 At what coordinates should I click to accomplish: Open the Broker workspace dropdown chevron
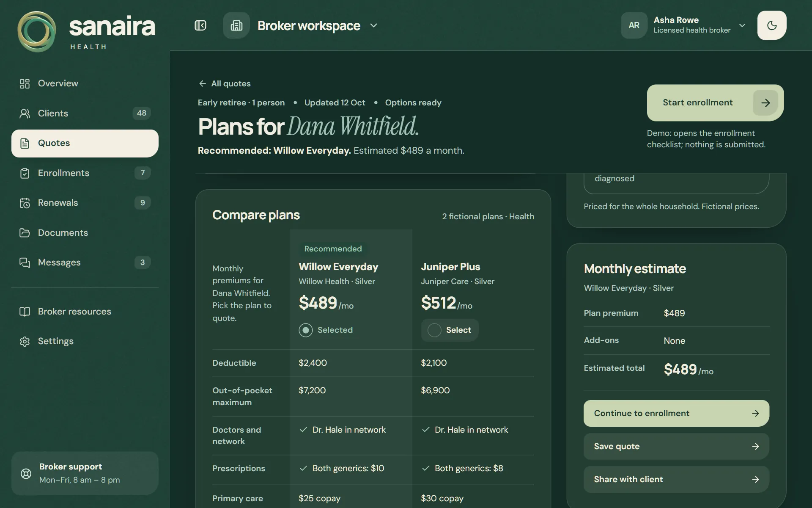pos(373,25)
